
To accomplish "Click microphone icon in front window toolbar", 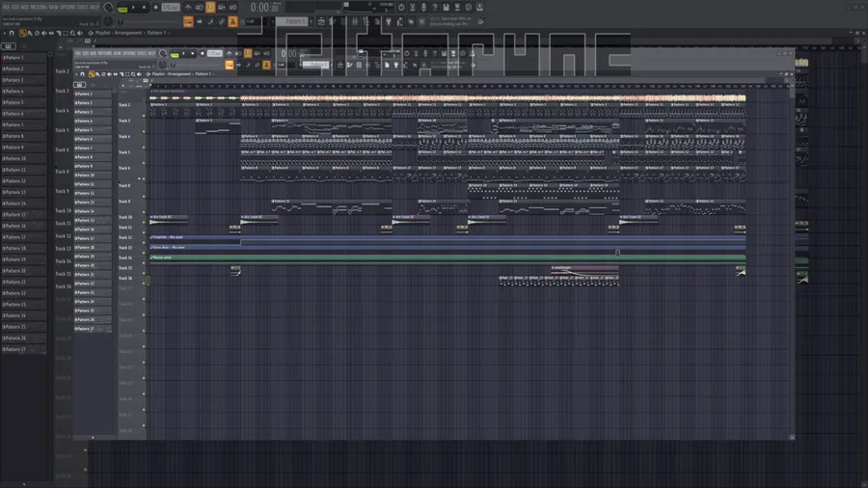I will click(424, 53).
